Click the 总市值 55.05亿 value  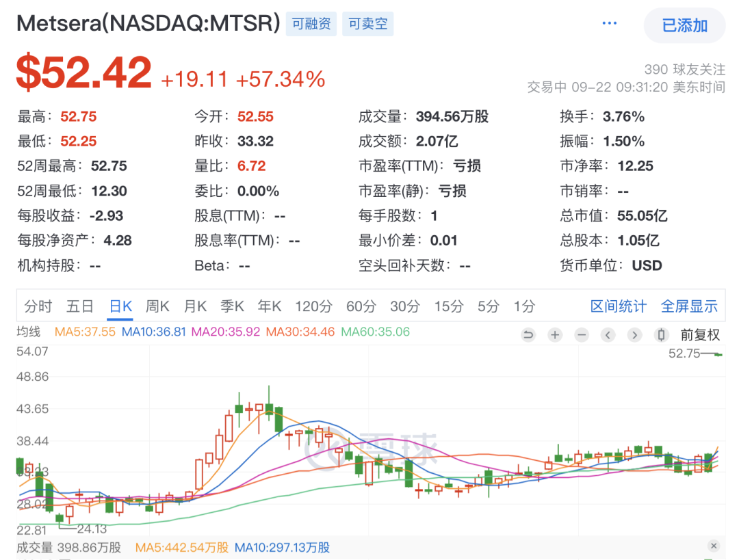click(x=642, y=215)
